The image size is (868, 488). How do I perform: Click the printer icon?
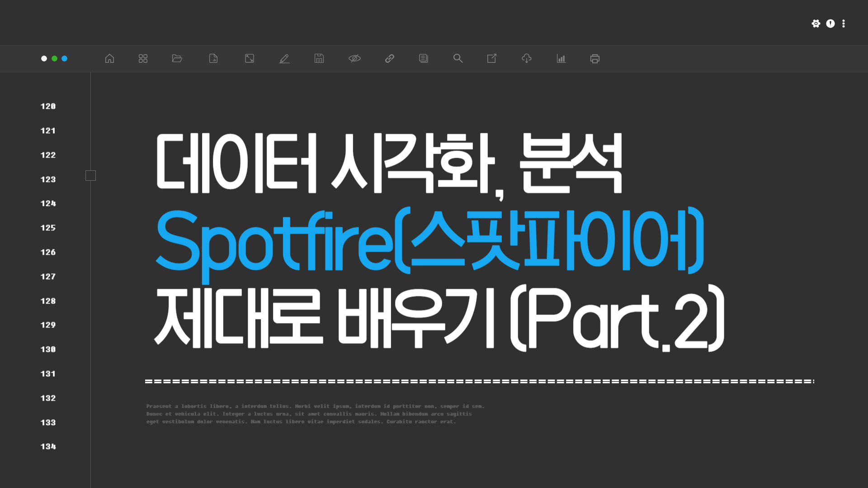[595, 59]
